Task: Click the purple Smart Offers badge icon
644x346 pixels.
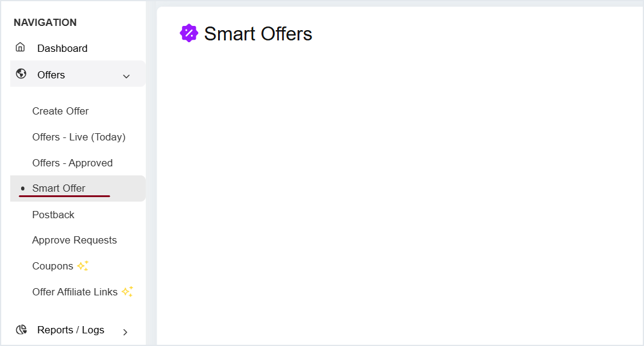Action: pos(189,33)
